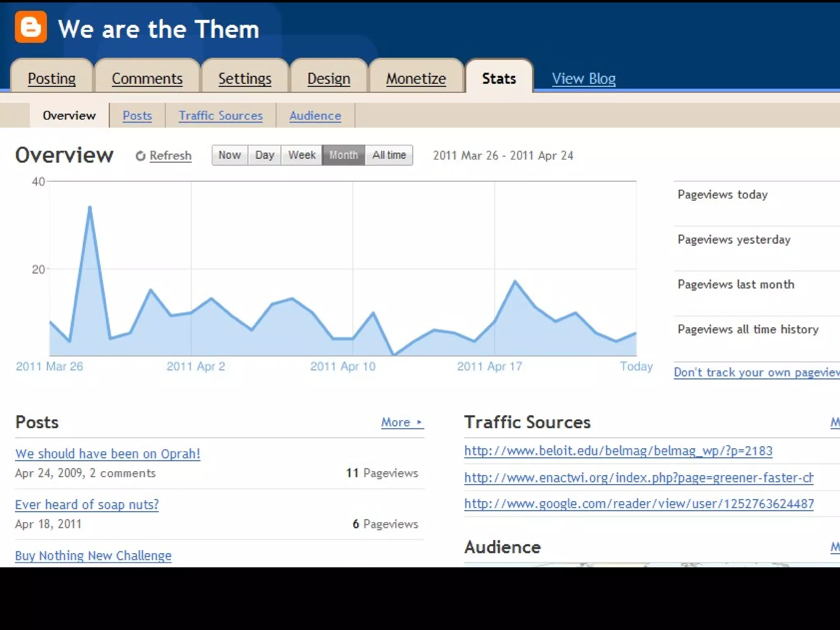
Task: Switch to the Audience sub-tab
Action: pyautogui.click(x=315, y=116)
